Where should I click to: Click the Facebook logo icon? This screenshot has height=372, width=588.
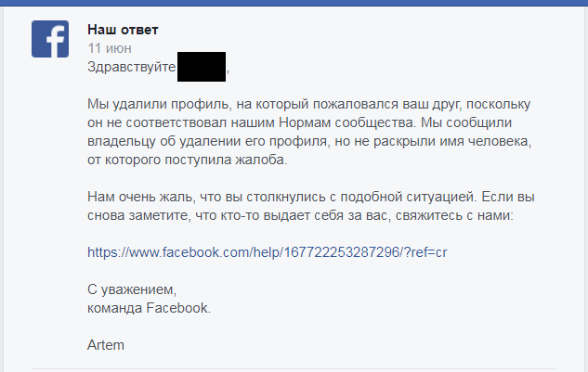[51, 39]
